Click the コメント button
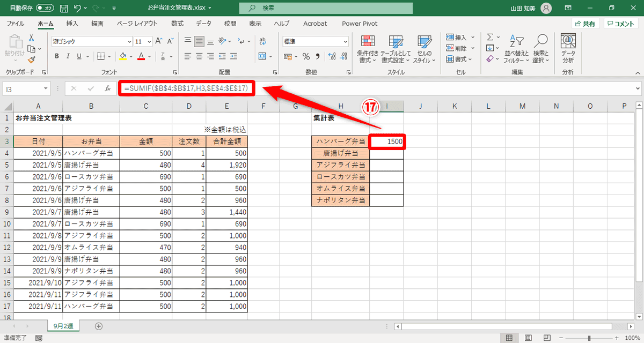This screenshot has width=644, height=343. [621, 24]
